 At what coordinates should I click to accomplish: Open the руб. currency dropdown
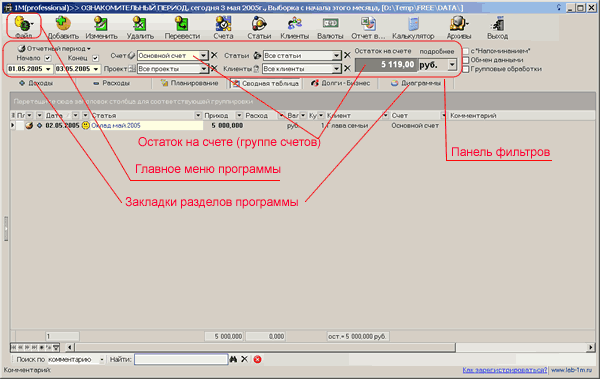tap(452, 65)
